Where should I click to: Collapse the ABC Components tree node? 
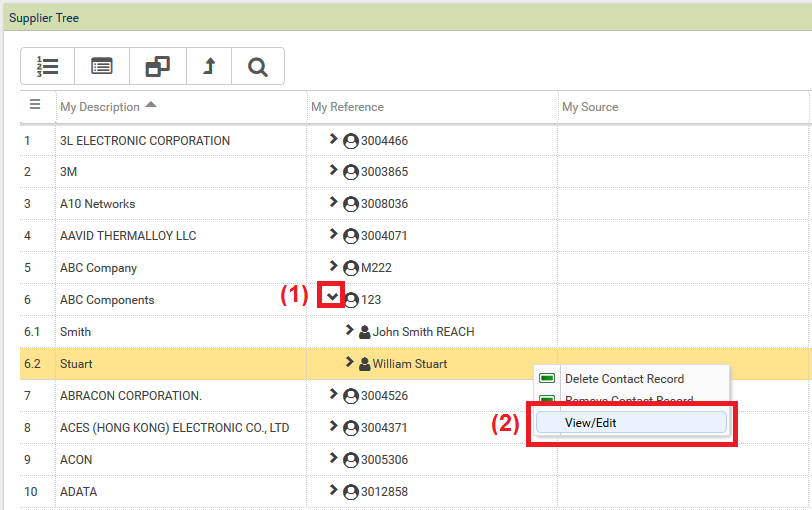point(333,297)
